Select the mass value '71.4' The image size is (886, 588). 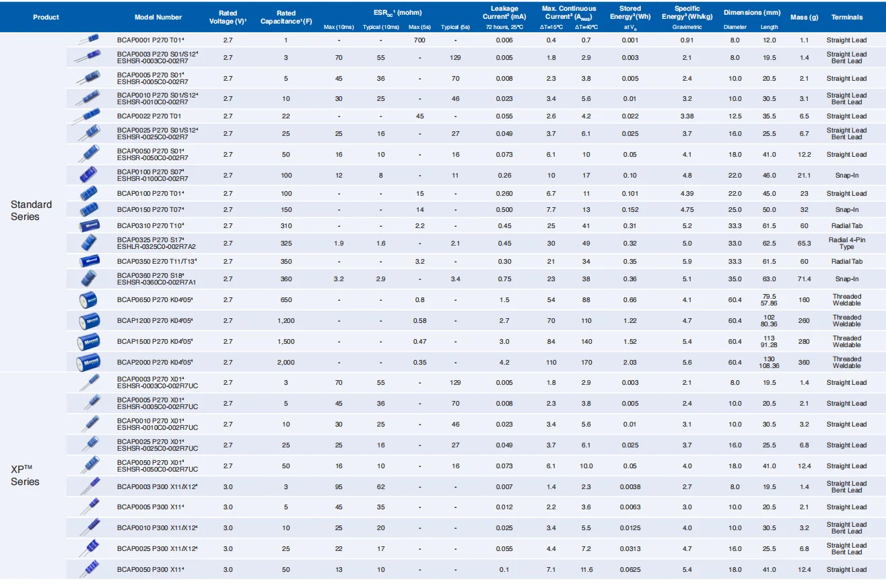point(804,279)
